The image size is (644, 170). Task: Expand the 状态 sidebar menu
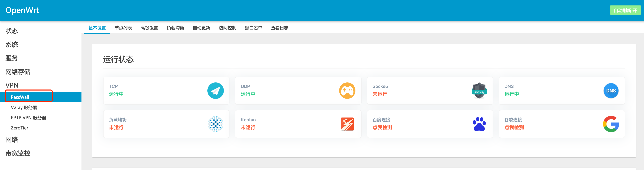[x=12, y=31]
